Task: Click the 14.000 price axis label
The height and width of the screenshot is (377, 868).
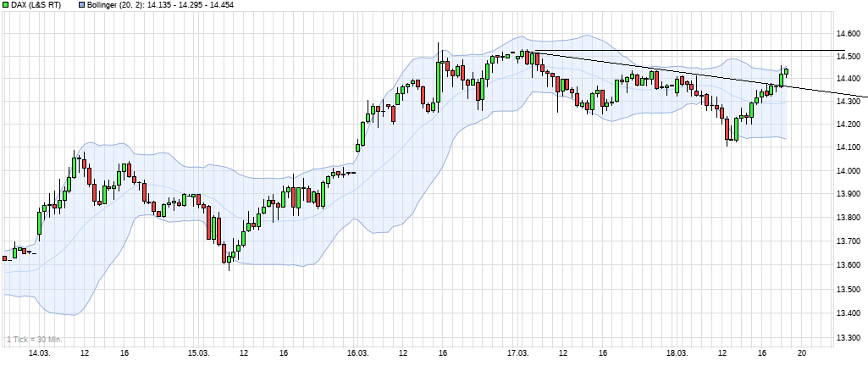Action: 849,171
